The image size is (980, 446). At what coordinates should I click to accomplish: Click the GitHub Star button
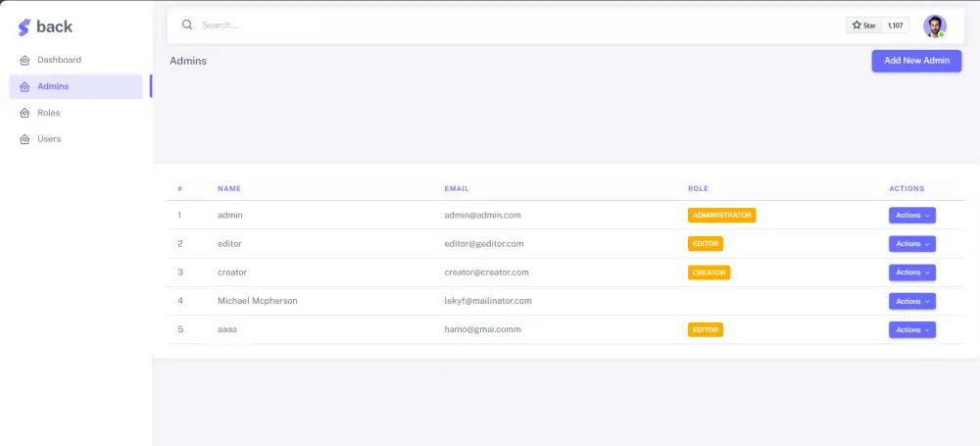[863, 25]
